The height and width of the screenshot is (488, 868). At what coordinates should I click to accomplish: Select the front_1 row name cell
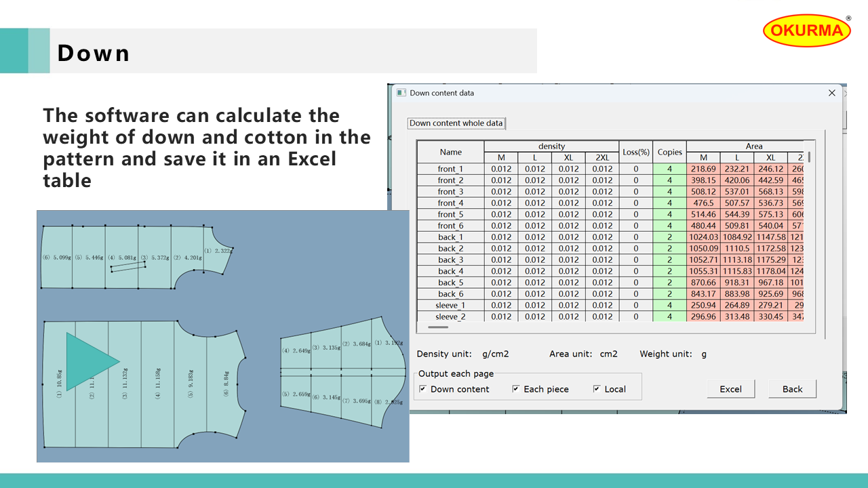pos(450,169)
